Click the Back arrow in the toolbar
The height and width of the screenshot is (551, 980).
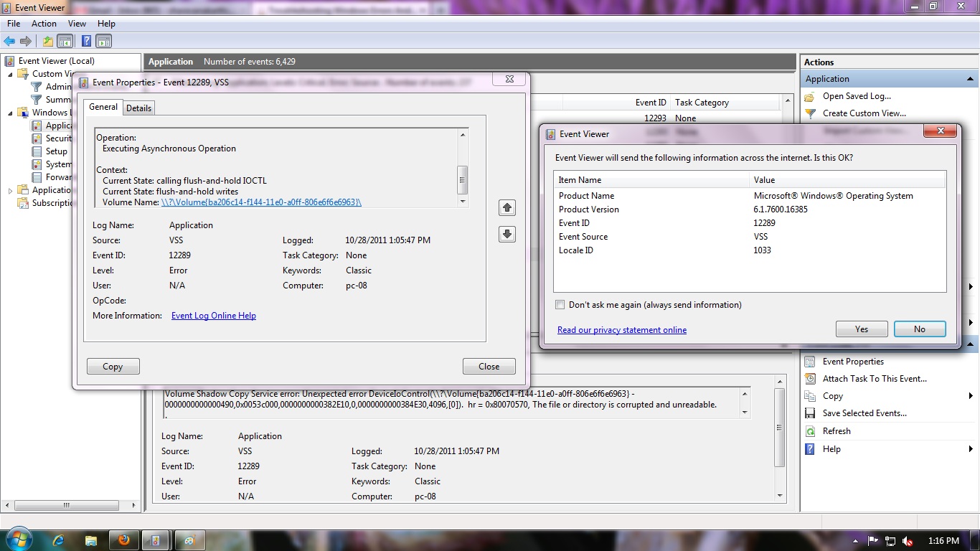pos(9,41)
